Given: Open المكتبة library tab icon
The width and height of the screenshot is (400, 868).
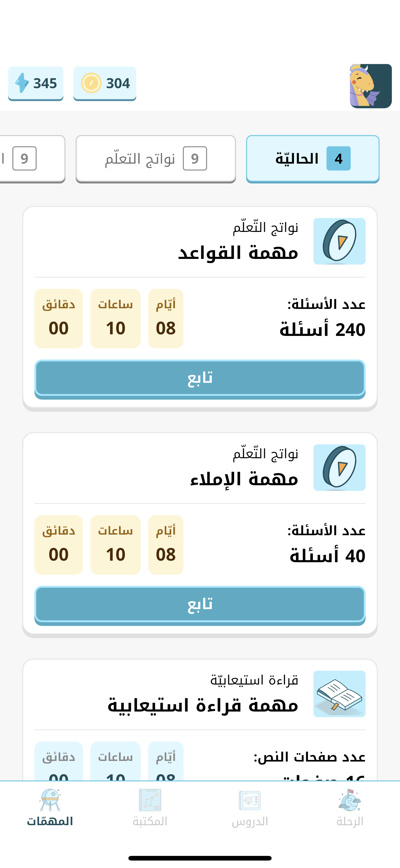Looking at the screenshot, I should (150, 800).
